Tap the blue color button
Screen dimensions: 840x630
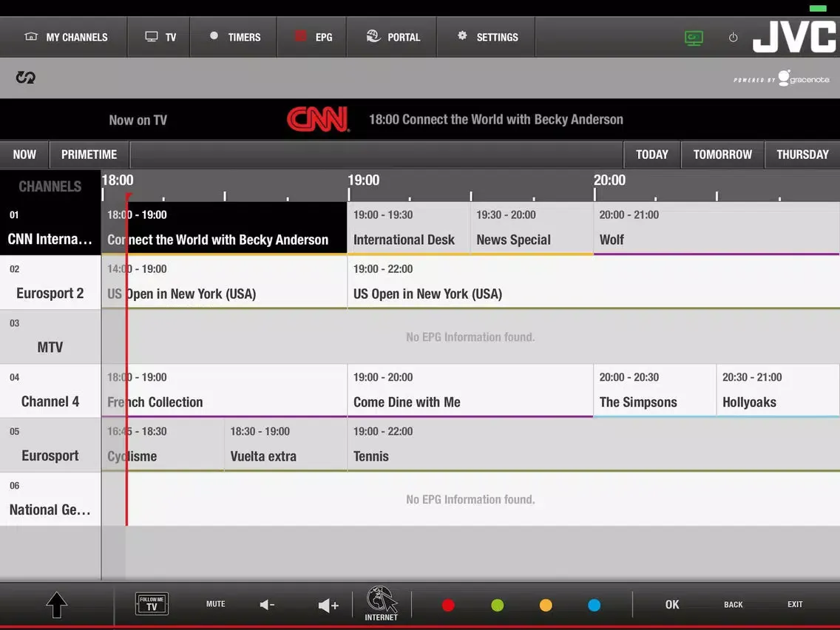tap(594, 605)
